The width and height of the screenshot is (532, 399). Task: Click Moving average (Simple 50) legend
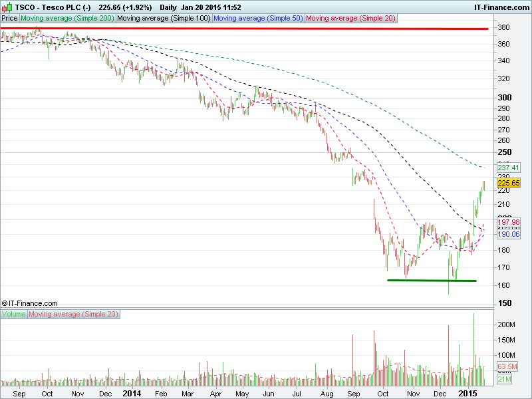click(x=259, y=19)
